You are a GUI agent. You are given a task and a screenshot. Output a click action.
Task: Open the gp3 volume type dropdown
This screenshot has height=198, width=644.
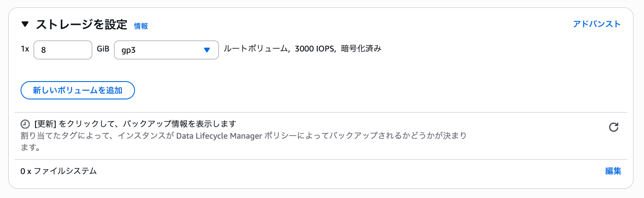pos(166,50)
